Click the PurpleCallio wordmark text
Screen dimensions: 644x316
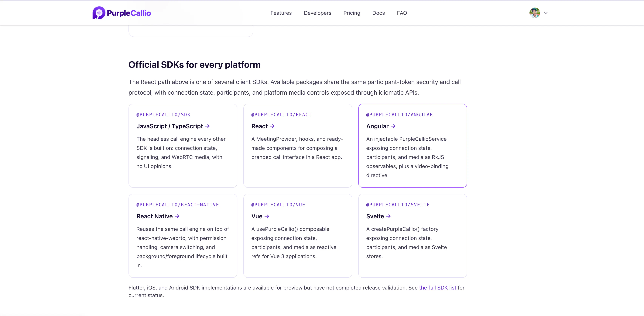129,13
